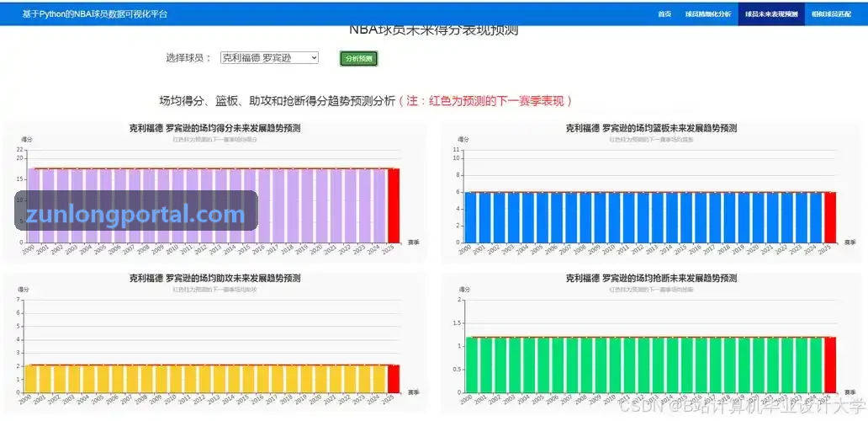This screenshot has width=868, height=421.
Task: Click the 7 y-axis label in 场均助攻 chart
Action: 19,300
